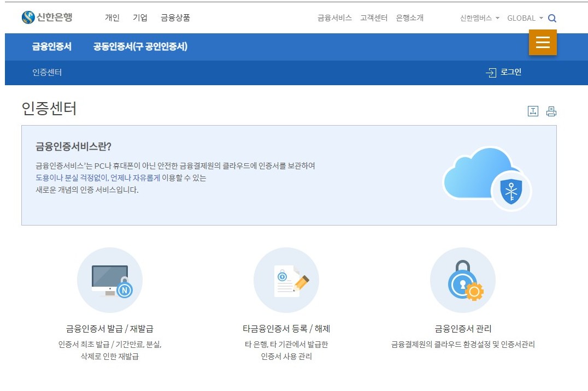588x391 pixels.
Task: Open 금융인증서 발급 / 재발급
Action: pos(110,329)
